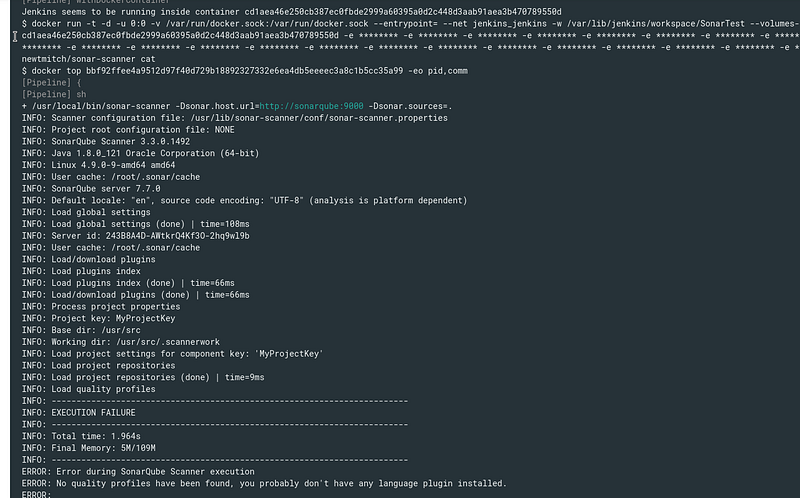Viewport: 800px width, 498px height.
Task: Click the quality profiles error message
Action: click(x=264, y=483)
